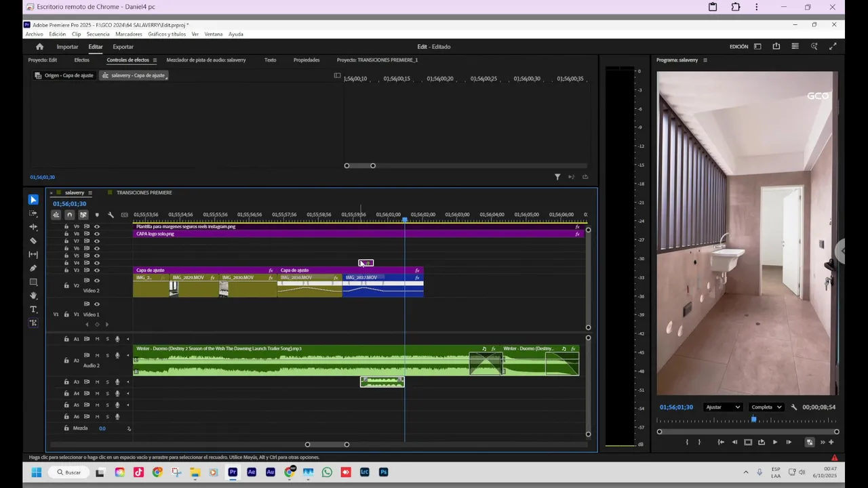Open button editor plus in Program monitor
Viewport: 868px width, 488px height.
click(831, 442)
